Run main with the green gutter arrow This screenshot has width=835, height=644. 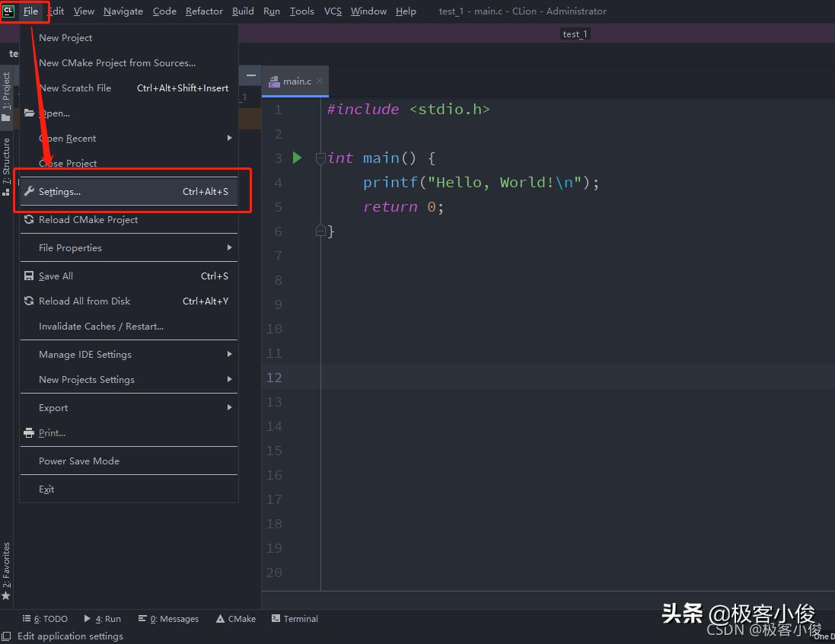[297, 158]
